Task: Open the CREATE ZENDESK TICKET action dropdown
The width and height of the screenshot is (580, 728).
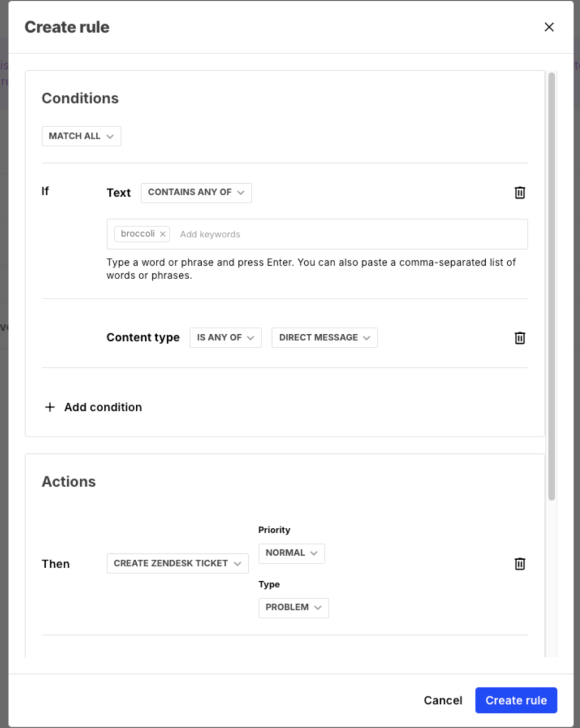Action: [x=177, y=563]
